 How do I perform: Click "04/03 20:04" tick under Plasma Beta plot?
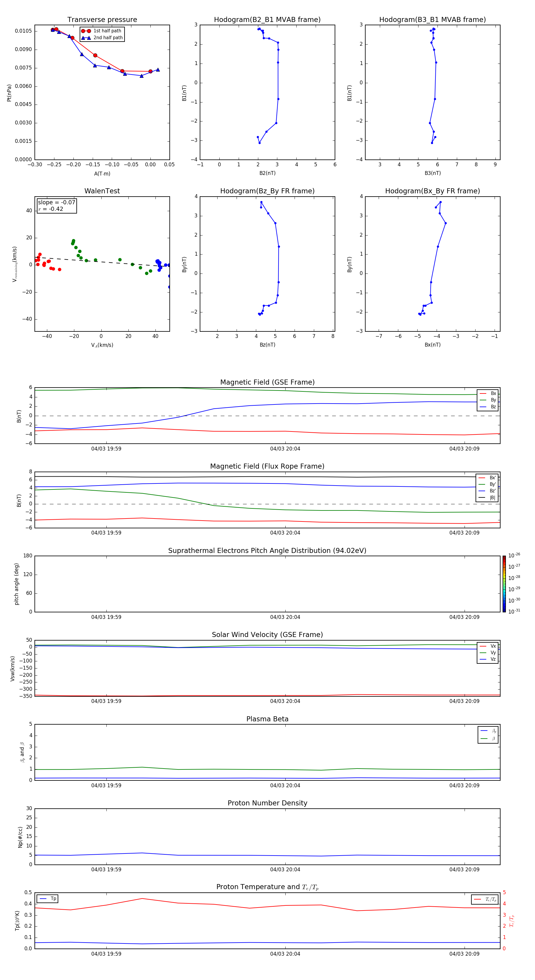click(285, 785)
